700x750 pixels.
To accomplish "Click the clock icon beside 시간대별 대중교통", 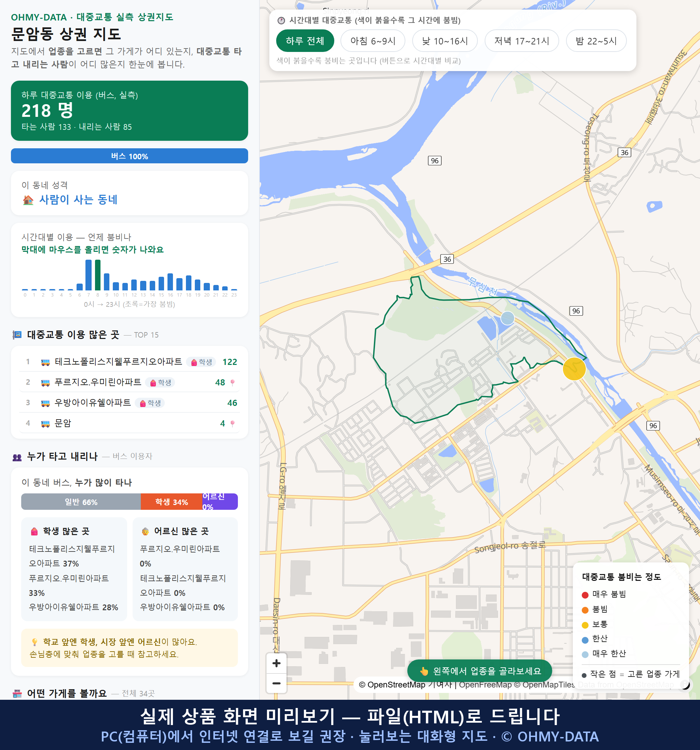I will pyautogui.click(x=281, y=21).
